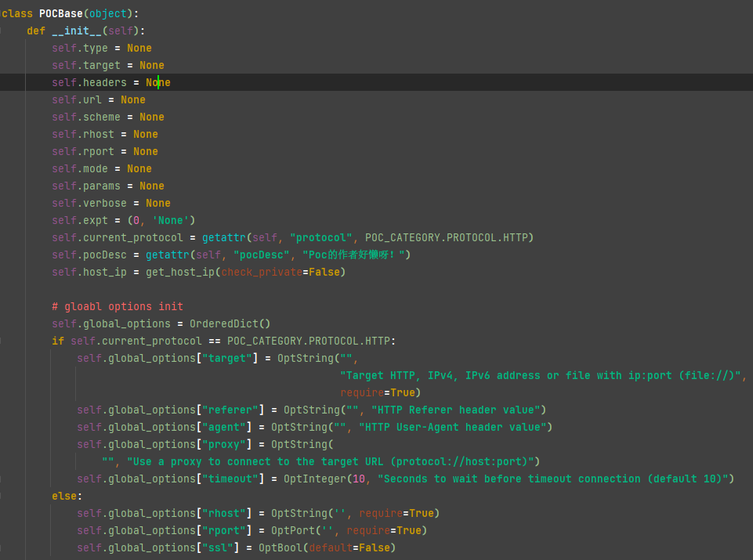This screenshot has height=560, width=753.
Task: Click the "agent" key string
Action: tap(224, 428)
